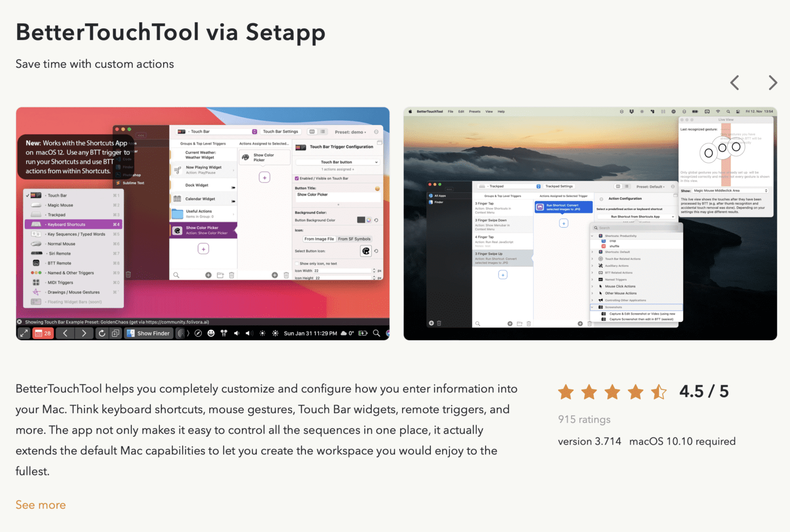Viewport: 790px width, 532px height.
Task: Collapse the Screenshots category in action picker
Action: click(x=592, y=307)
